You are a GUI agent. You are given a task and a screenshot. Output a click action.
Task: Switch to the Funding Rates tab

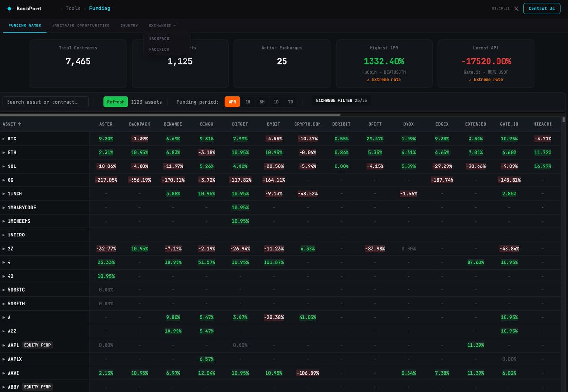25,26
